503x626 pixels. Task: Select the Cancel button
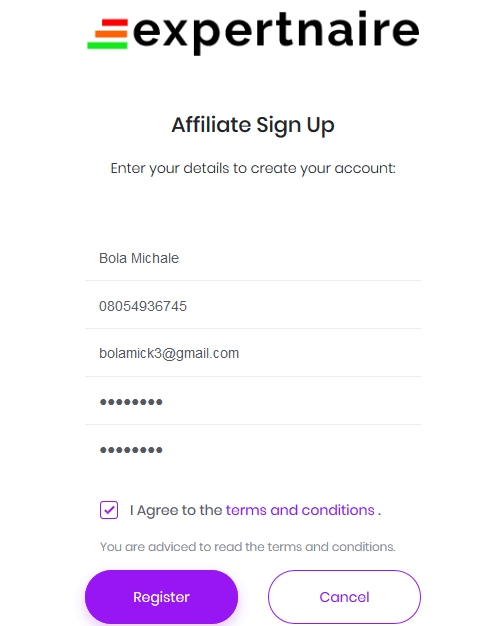(x=345, y=597)
